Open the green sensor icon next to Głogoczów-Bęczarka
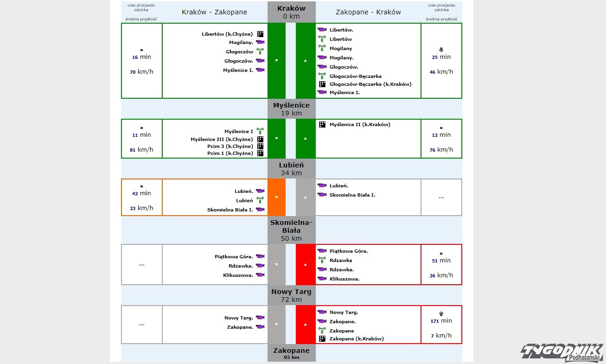Image resolution: width=606 pixels, height=364 pixels. click(x=322, y=76)
